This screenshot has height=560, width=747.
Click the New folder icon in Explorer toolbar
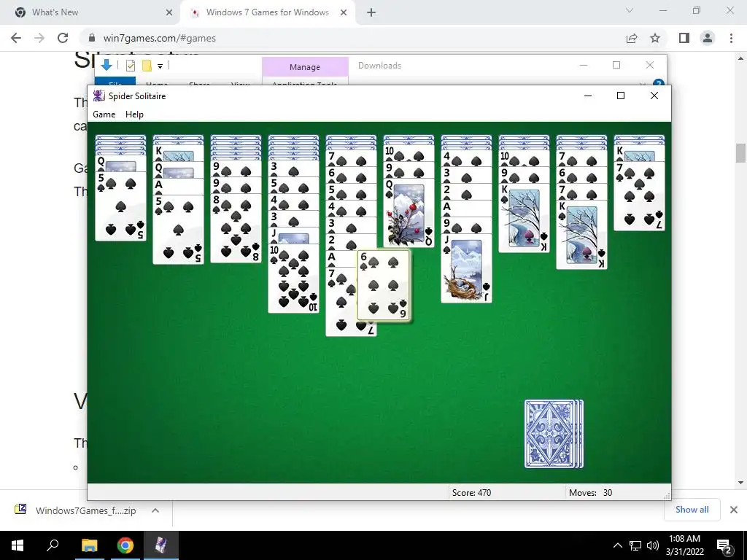click(x=147, y=66)
